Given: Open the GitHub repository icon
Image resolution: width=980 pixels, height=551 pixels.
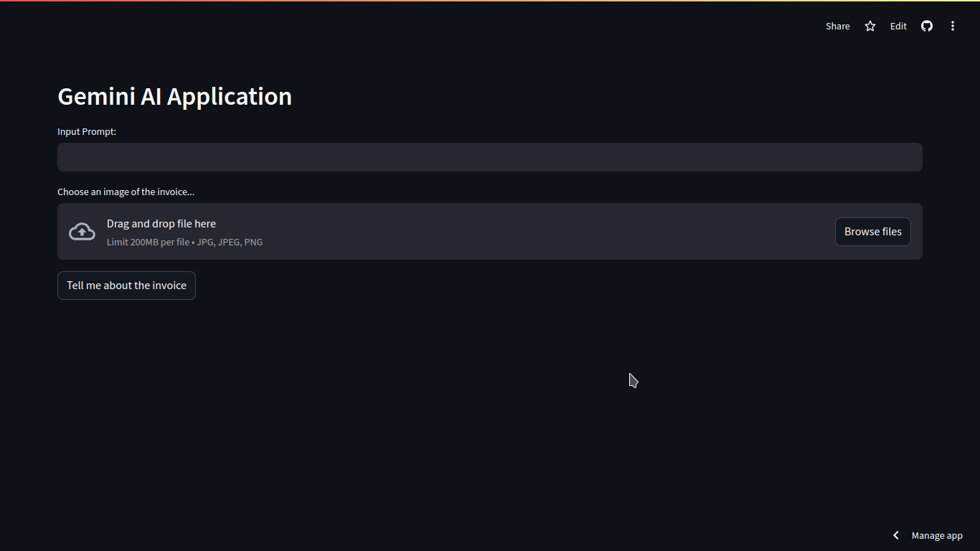Looking at the screenshot, I should pos(927,26).
